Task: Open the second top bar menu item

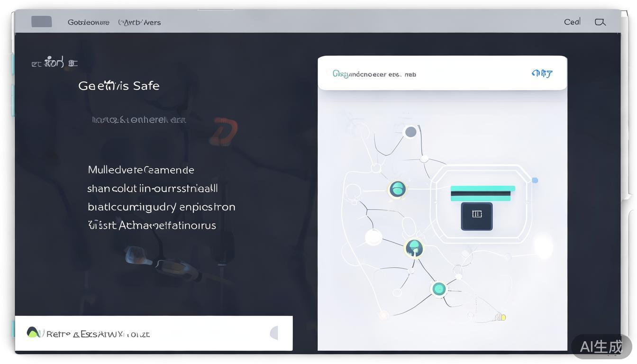Action: 139,22
